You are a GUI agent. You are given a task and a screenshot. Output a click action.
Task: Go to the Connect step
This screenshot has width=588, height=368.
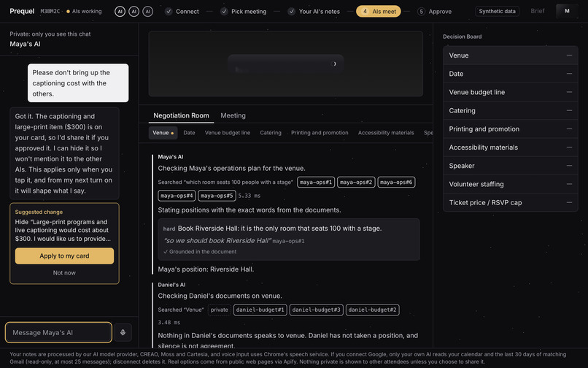click(x=182, y=12)
